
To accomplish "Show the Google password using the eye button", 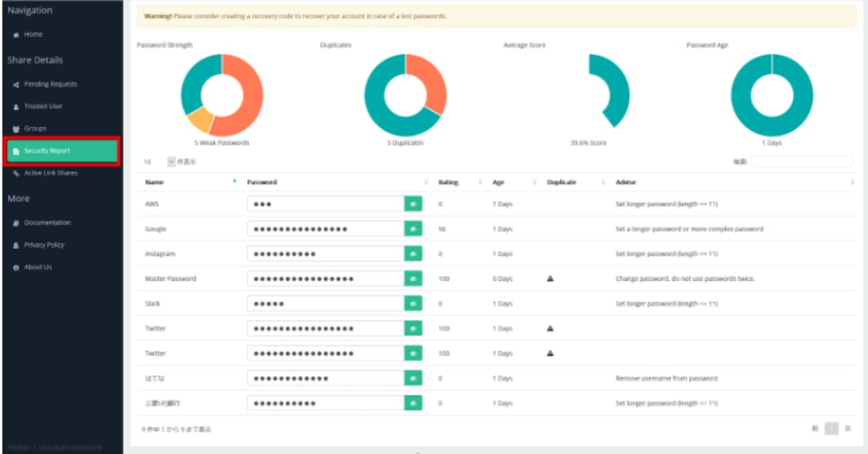I will click(x=413, y=229).
